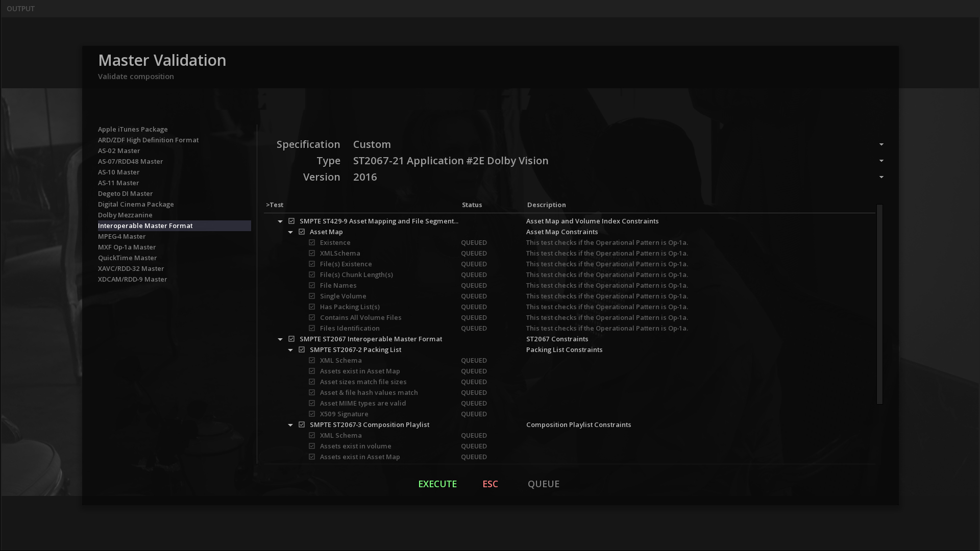
Task: Open the Specification dropdown
Action: pyautogui.click(x=881, y=144)
